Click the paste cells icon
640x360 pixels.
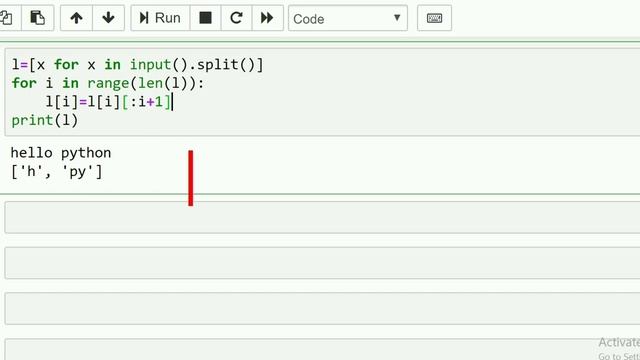(x=38, y=18)
